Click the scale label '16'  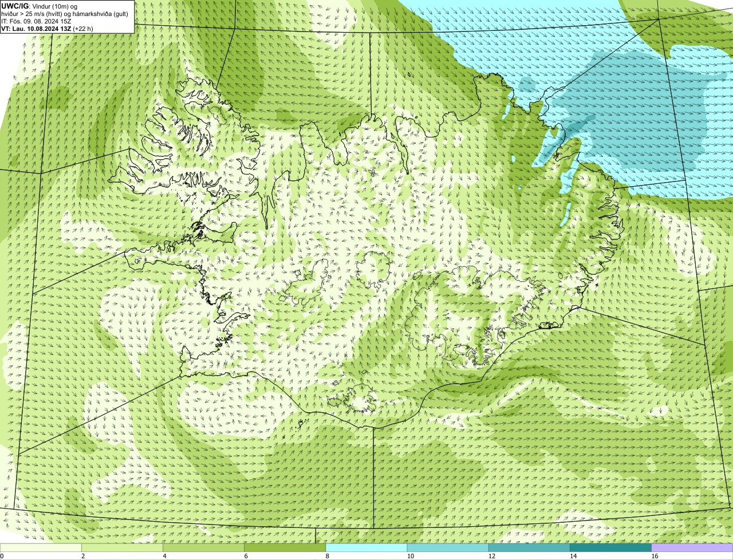[x=655, y=556]
